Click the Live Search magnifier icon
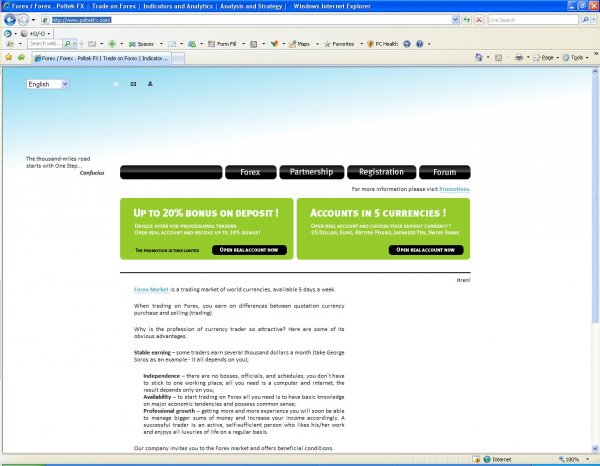Screen dimensions: 600x466 point(585,20)
